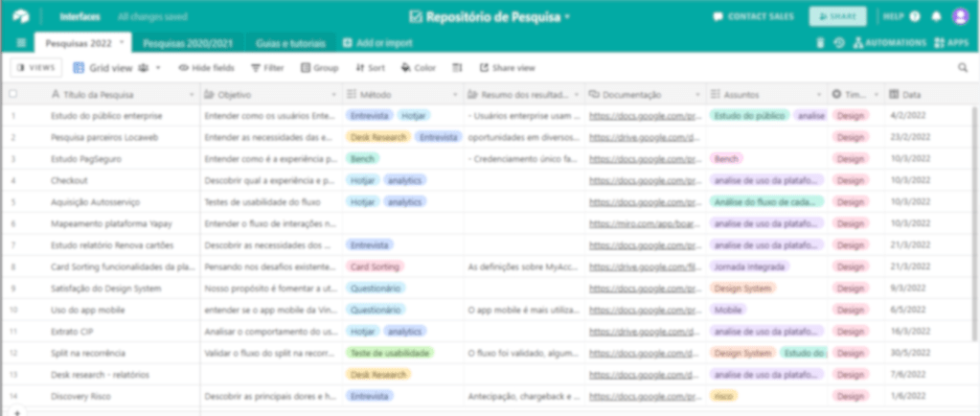
Task: Open the notifications bell
Action: pos(937,16)
